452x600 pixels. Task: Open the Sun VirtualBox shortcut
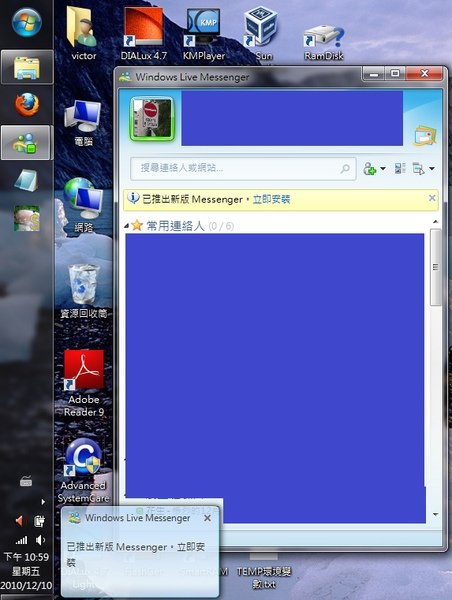263,34
